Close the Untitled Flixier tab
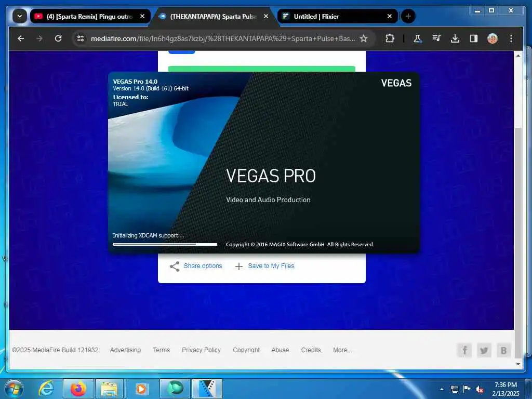Image resolution: width=532 pixels, height=399 pixels. click(390, 16)
